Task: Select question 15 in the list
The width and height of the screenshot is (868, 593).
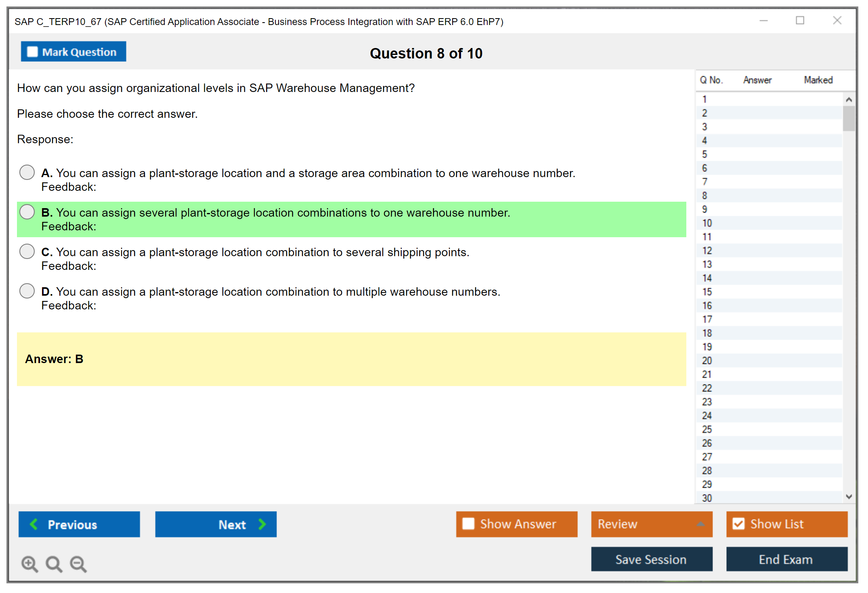Action: pyautogui.click(x=707, y=292)
